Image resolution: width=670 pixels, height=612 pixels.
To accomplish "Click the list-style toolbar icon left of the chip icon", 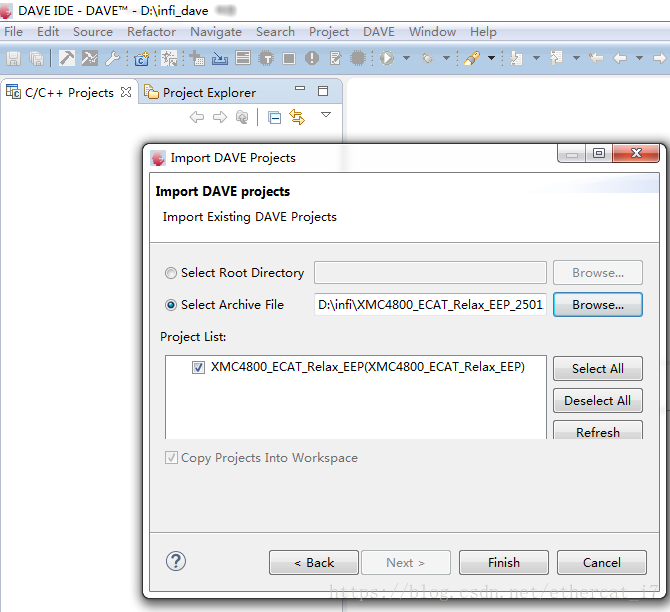I will pyautogui.click(x=243, y=58).
